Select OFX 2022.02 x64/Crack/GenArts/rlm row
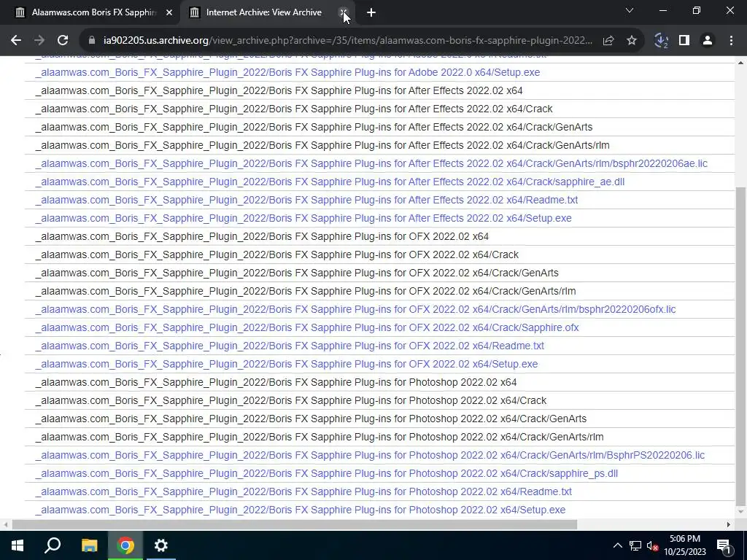 [379, 291]
